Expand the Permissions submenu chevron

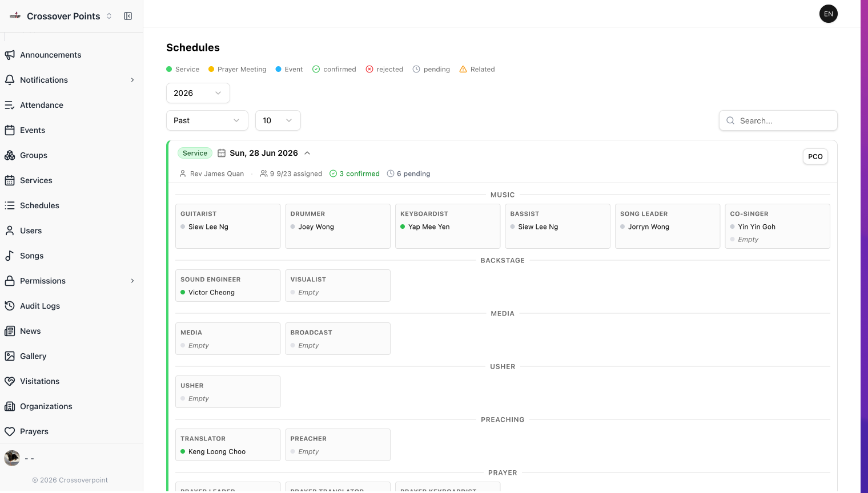point(132,281)
